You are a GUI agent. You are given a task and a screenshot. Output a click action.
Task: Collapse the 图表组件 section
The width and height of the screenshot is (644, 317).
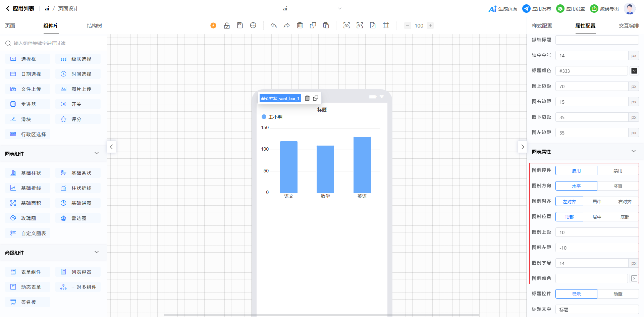[x=97, y=153]
